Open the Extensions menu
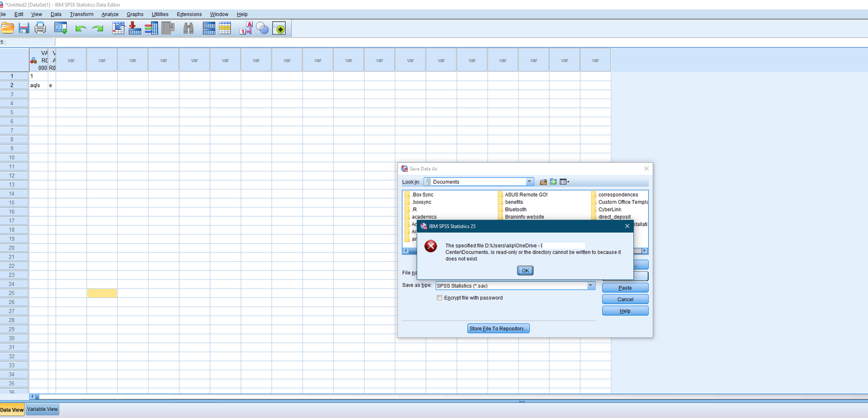 189,14
